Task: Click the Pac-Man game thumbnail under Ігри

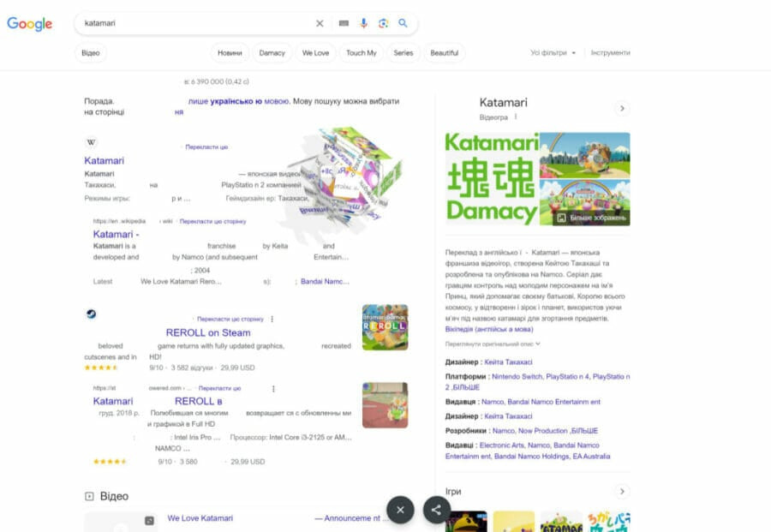Action: 466,522
